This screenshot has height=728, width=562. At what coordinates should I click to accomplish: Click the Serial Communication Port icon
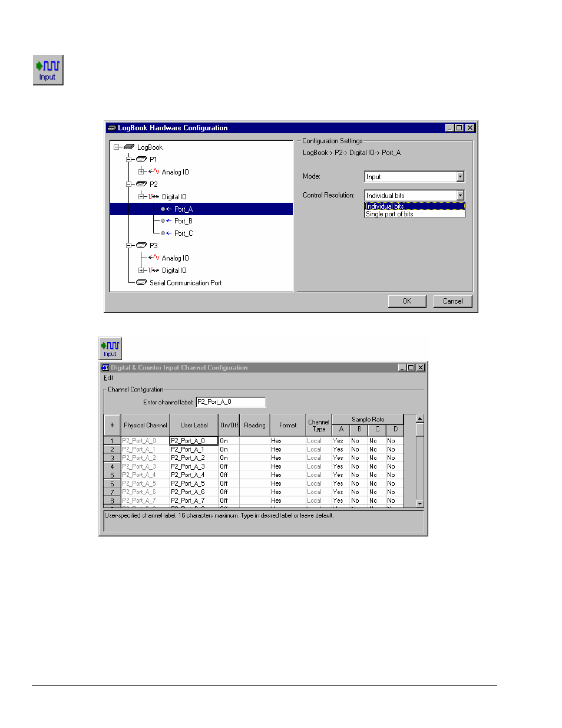[141, 282]
